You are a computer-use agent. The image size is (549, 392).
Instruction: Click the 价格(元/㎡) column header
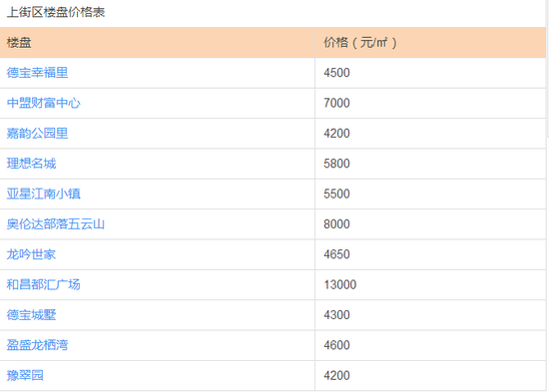pos(430,42)
